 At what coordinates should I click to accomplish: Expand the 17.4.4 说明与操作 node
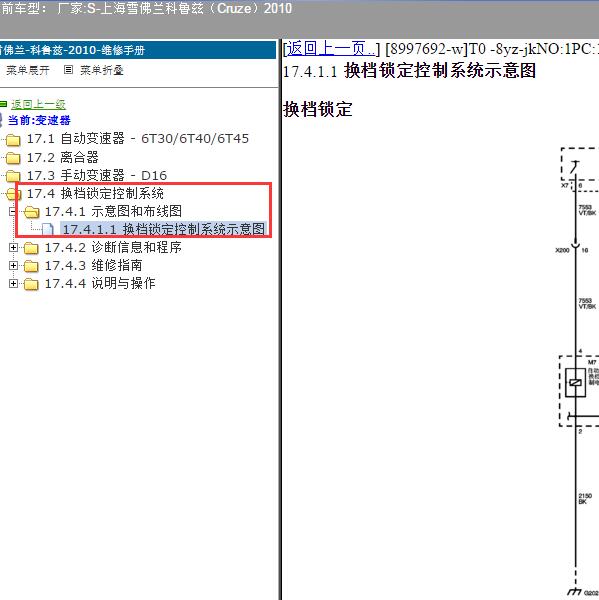coord(13,283)
